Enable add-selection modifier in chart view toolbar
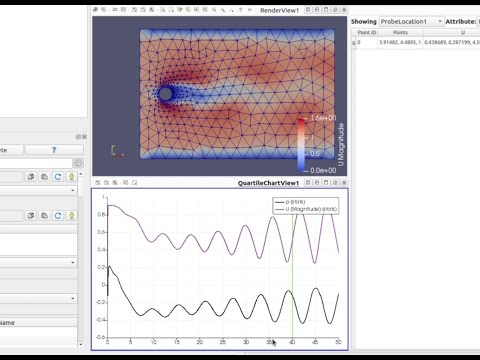This screenshot has width=480, height=360. (x=98, y=183)
